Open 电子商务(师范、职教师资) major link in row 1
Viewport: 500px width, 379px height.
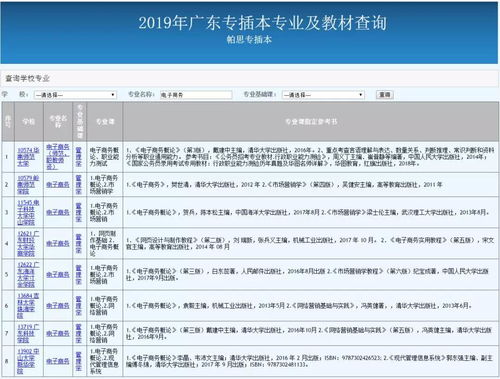pyautogui.click(x=58, y=157)
